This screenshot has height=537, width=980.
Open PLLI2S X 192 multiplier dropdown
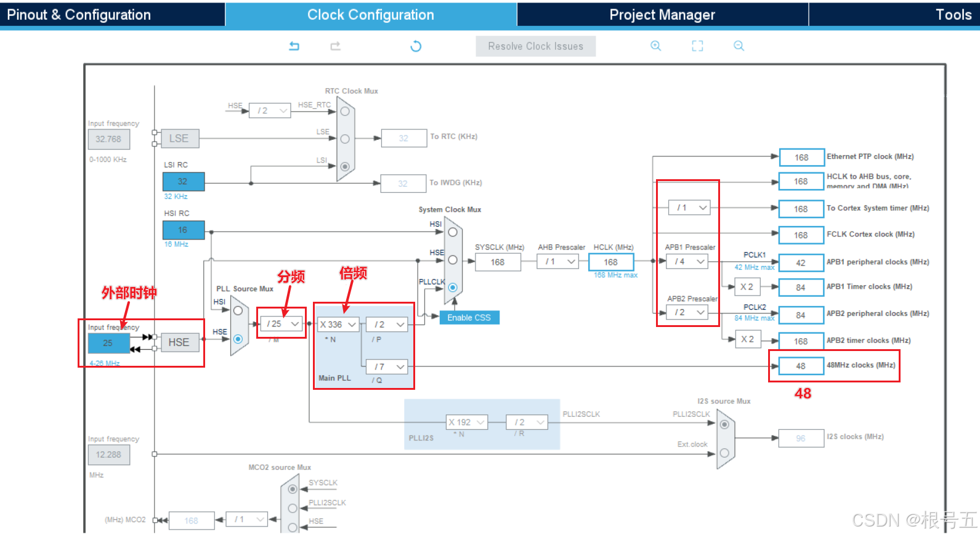pyautogui.click(x=467, y=422)
